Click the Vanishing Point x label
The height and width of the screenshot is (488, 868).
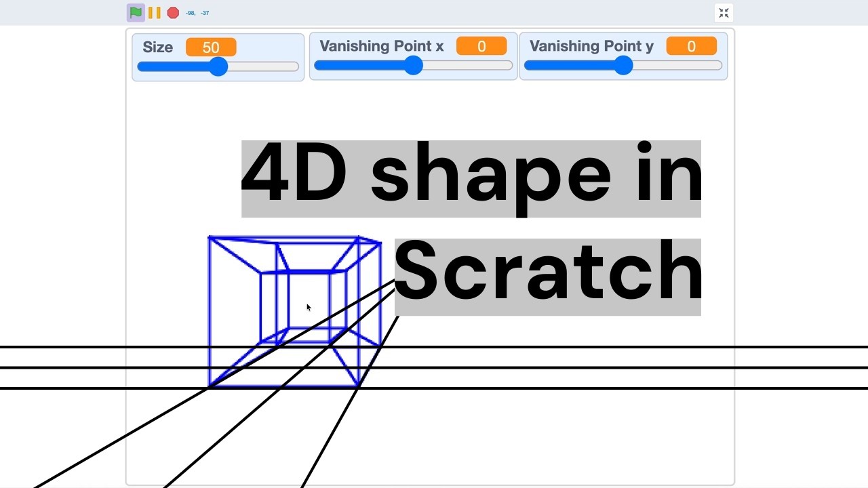(x=382, y=46)
